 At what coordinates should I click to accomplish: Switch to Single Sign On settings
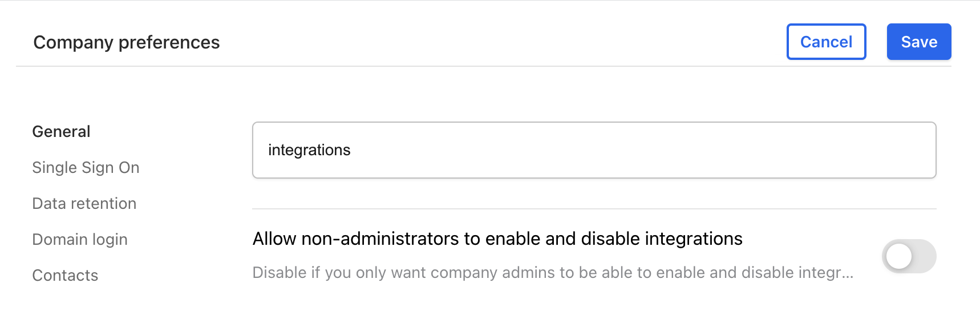tap(86, 168)
